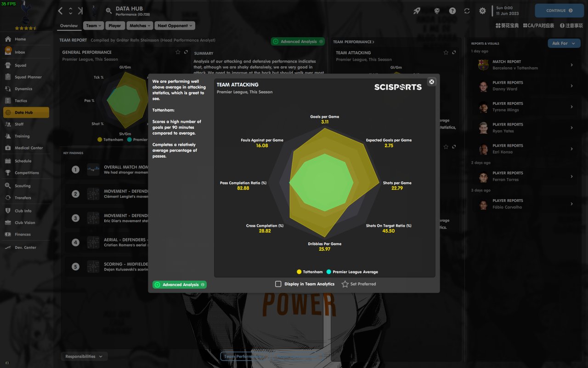The image size is (588, 368).
Task: Expand the Matches dropdown tab
Action: 139,26
